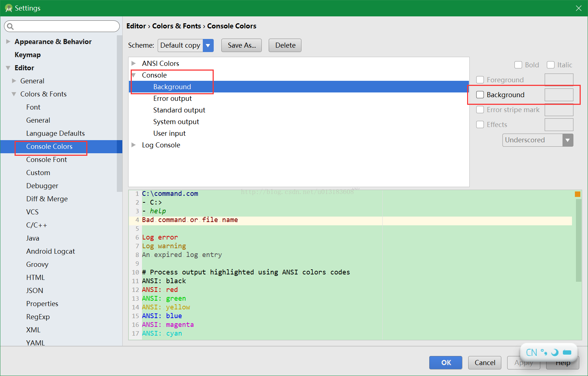Enable the Error stripe mark checkbox

(x=480, y=110)
